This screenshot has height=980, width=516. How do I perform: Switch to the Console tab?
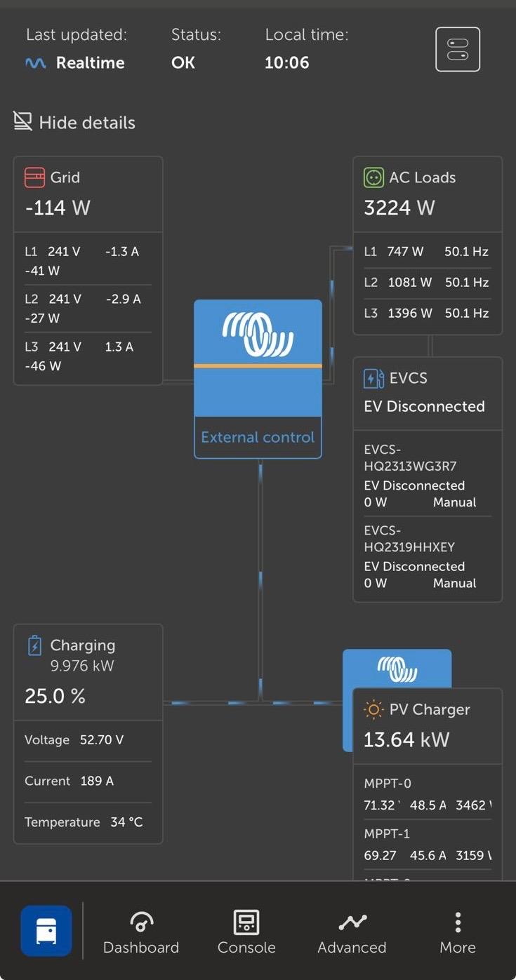(246, 933)
